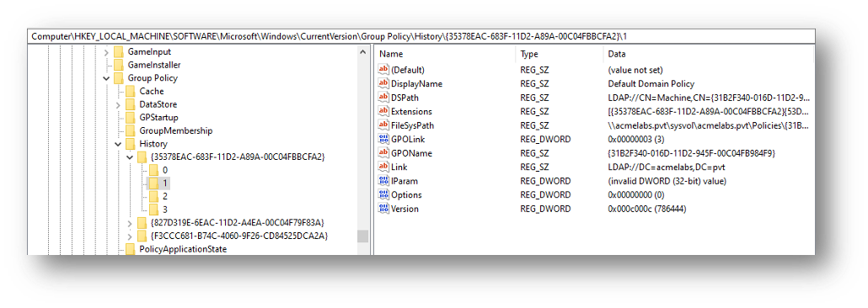This screenshot has height=308, width=868.
Task: Expand the {827D319E-6EAC-11D2-A4EA-00C04F79F83A} key
Action: (130, 222)
